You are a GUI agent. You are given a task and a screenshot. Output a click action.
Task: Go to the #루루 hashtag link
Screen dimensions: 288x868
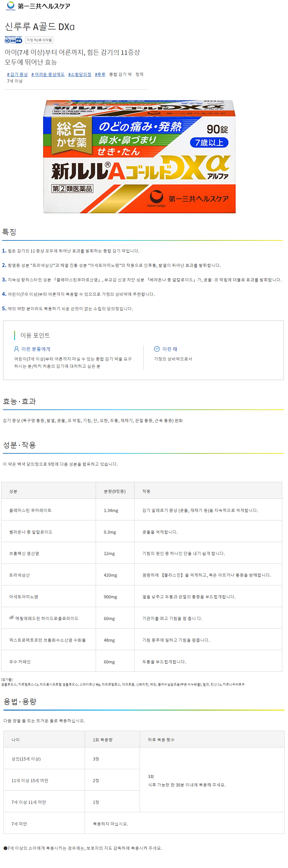click(x=100, y=74)
